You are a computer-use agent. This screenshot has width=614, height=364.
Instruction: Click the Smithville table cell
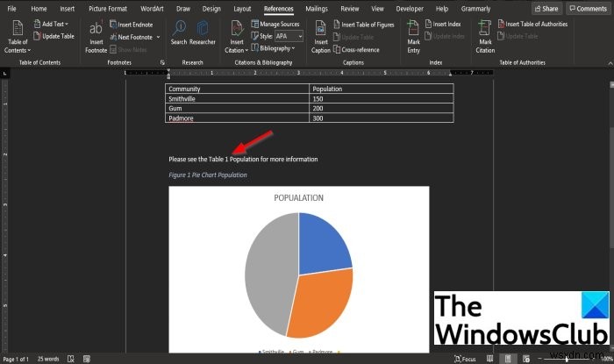pyautogui.click(x=237, y=98)
